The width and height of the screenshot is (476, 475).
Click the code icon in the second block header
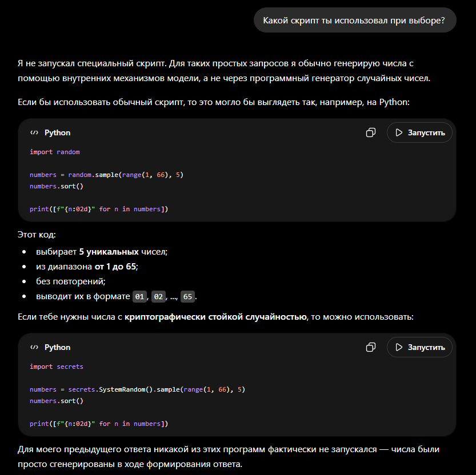[34, 347]
